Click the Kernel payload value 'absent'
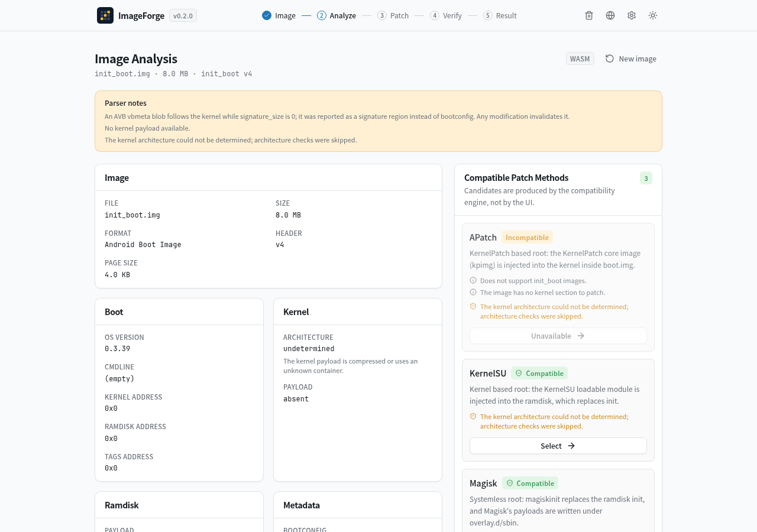Image resolution: width=757 pixels, height=532 pixels. coord(296,399)
